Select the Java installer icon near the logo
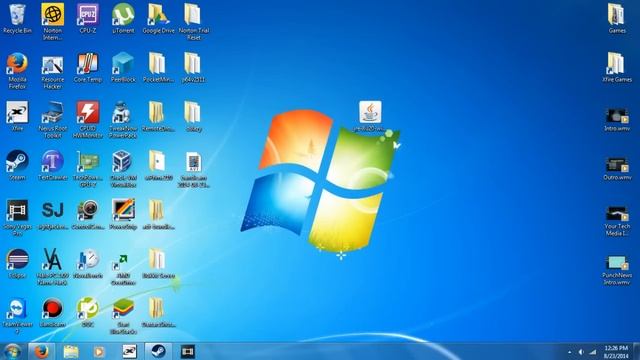640x360 pixels. coord(370,116)
